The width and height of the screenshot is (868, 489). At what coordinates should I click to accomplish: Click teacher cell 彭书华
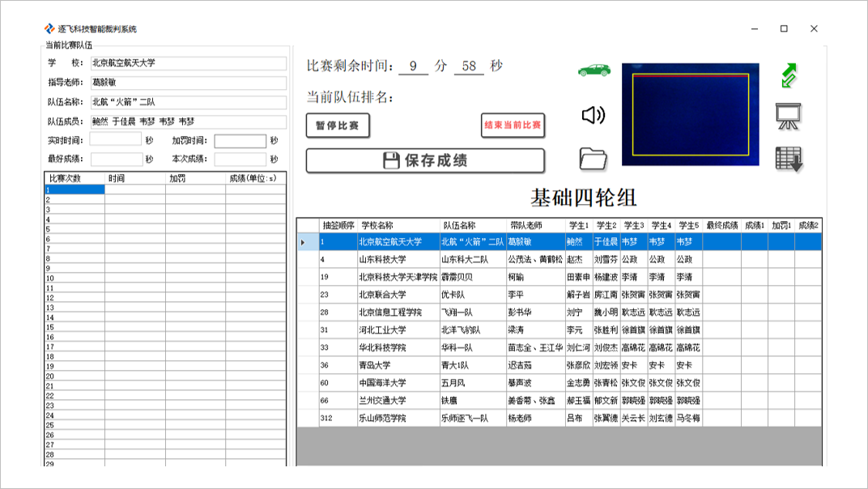[x=536, y=313]
